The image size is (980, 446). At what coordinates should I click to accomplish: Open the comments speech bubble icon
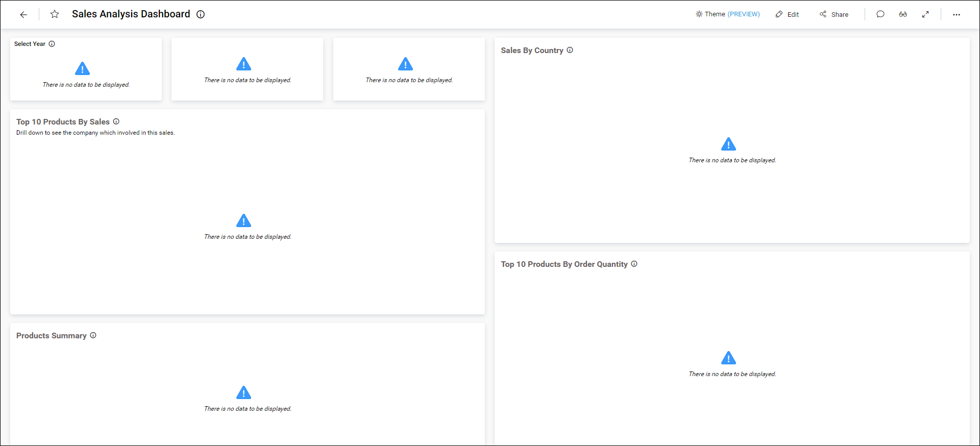880,14
